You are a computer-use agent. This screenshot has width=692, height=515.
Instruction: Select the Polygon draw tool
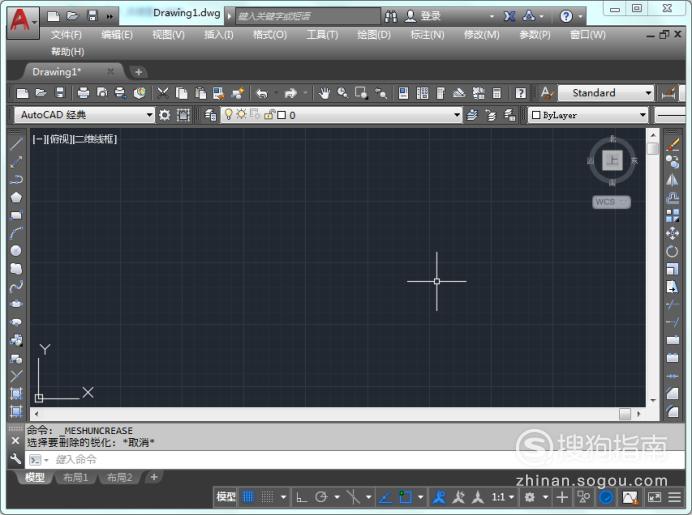(x=16, y=198)
